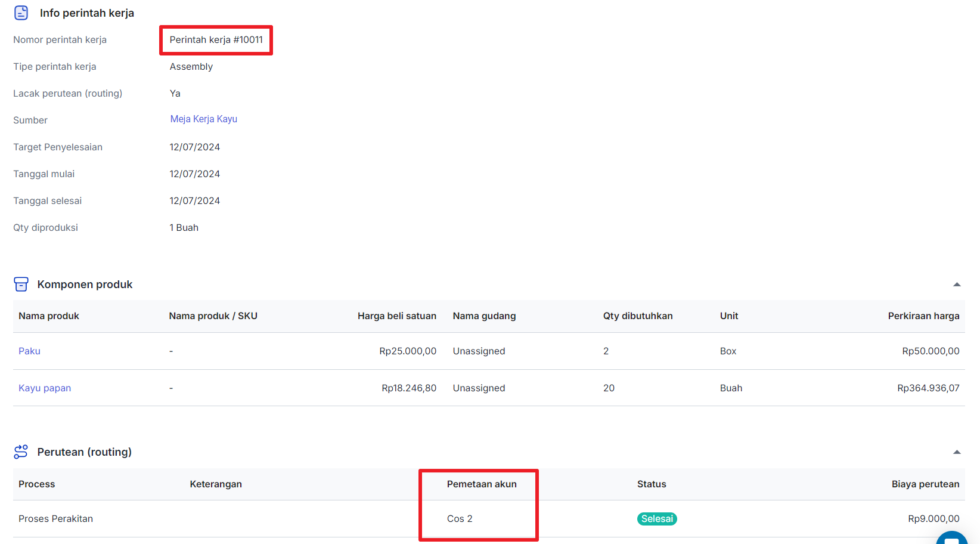Open the Paku product link
This screenshot has height=544, width=980.
(29, 351)
